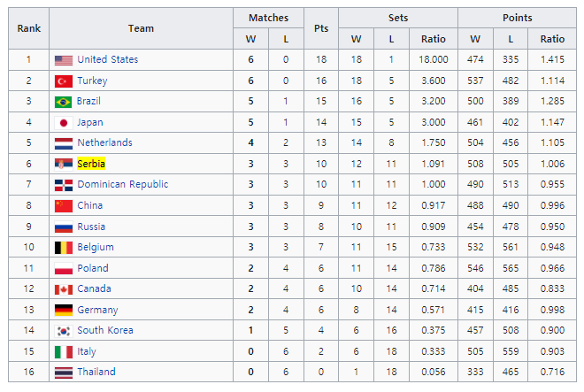Screen dimensions: 584x392
Task: Open the Italy team link
Action: pos(87,351)
